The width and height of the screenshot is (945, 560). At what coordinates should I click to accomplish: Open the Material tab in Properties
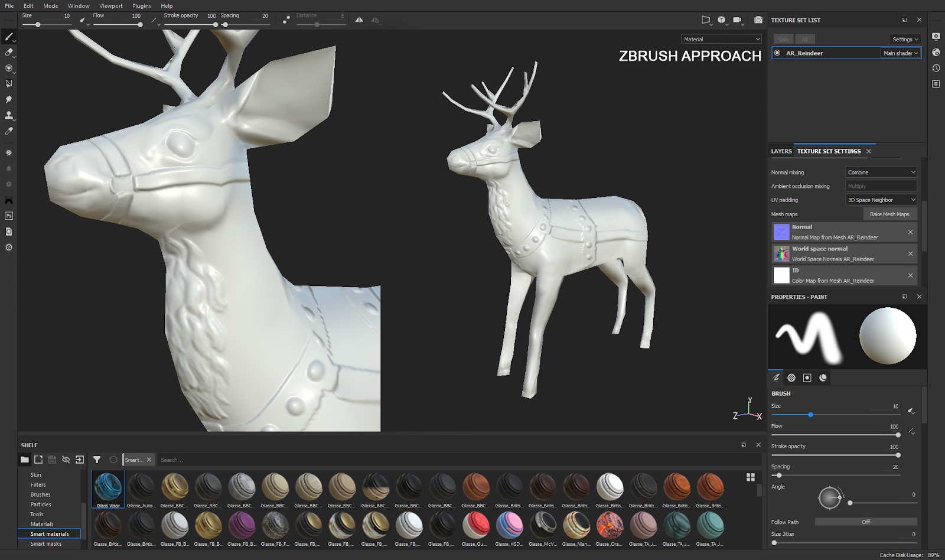coord(823,378)
